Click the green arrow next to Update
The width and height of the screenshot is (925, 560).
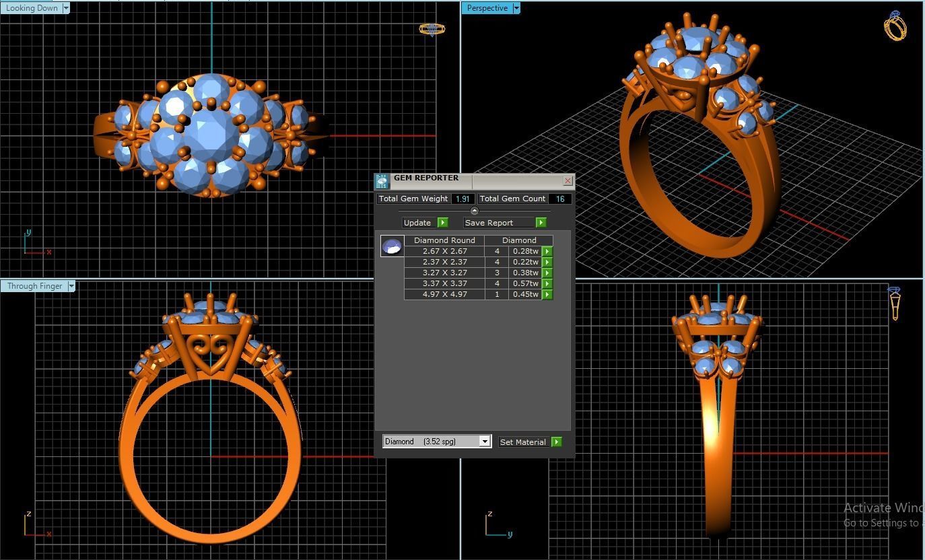point(442,222)
